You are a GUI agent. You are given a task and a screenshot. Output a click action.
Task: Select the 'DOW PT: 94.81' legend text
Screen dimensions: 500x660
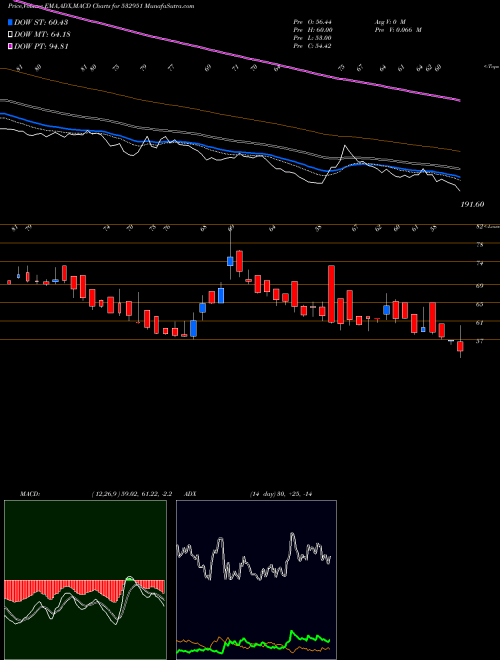41,47
